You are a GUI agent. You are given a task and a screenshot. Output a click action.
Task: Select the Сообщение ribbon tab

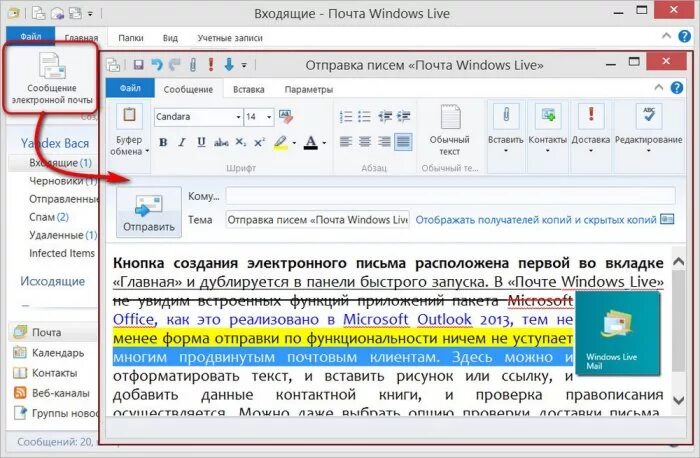click(188, 89)
